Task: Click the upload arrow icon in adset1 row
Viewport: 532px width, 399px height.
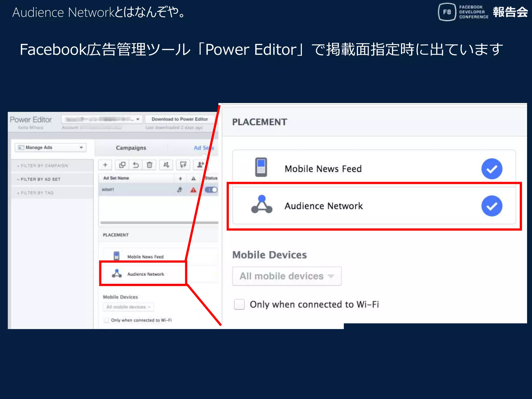Action: [179, 190]
